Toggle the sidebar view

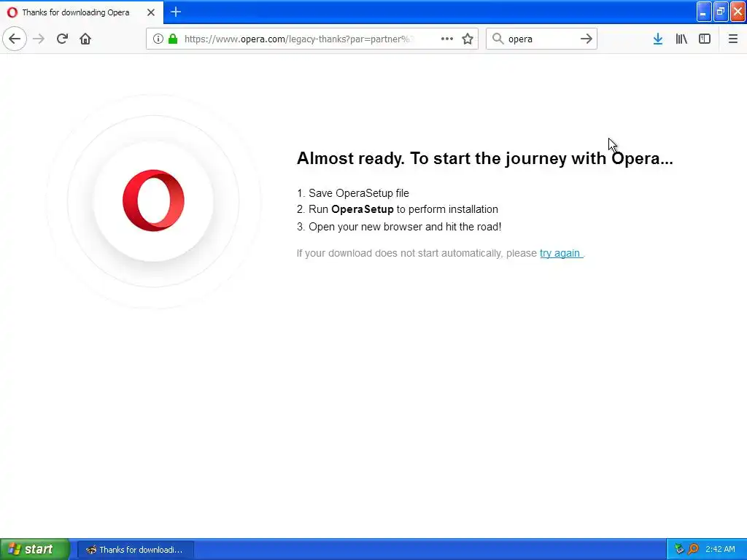705,39
